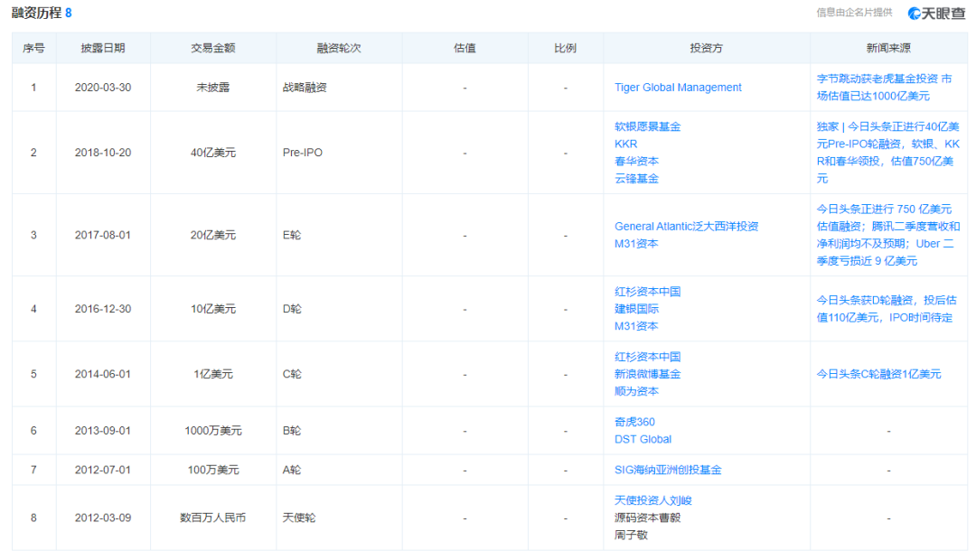Click the 估值 column header
The width and height of the screenshot is (976, 560).
pyautogui.click(x=465, y=49)
